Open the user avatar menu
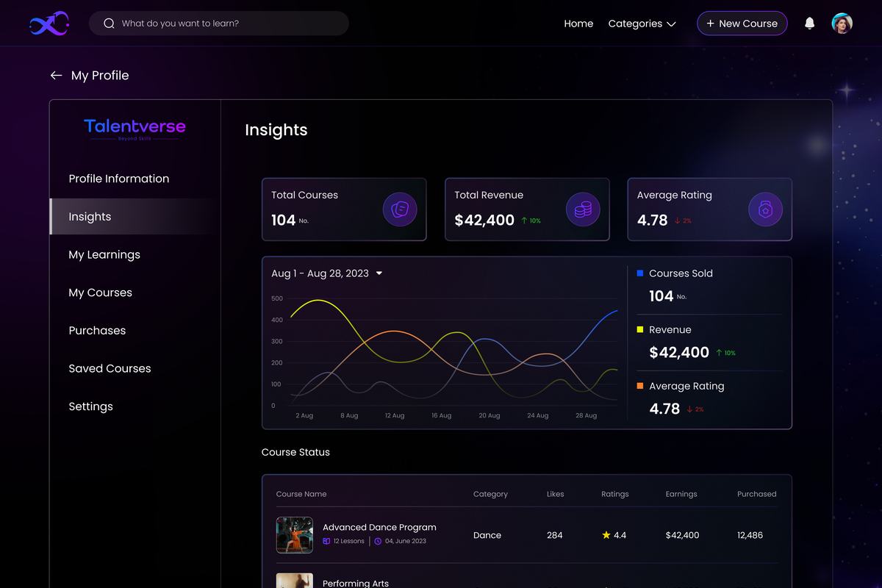Viewport: 882px width, 588px height. (x=842, y=24)
